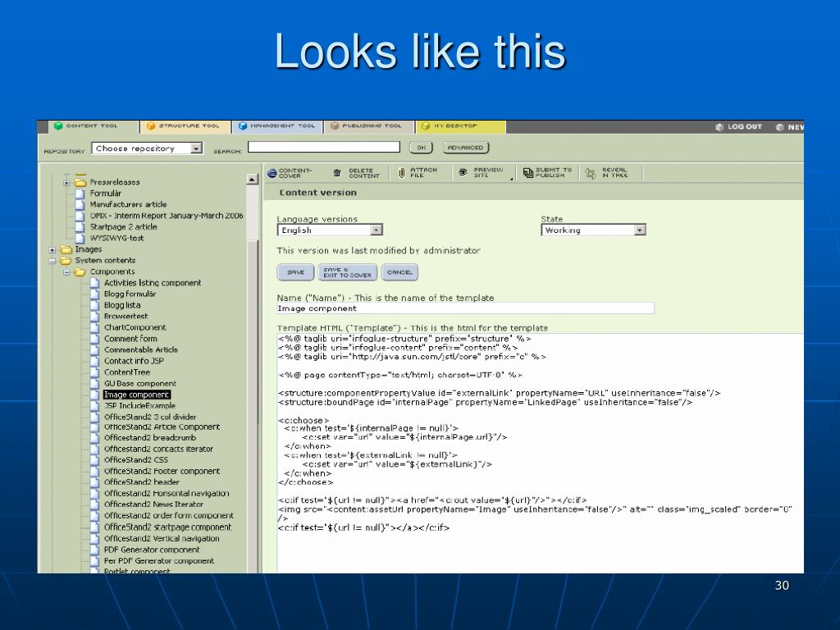
Task: Click Save & Exit to Cover button
Action: pos(348,272)
